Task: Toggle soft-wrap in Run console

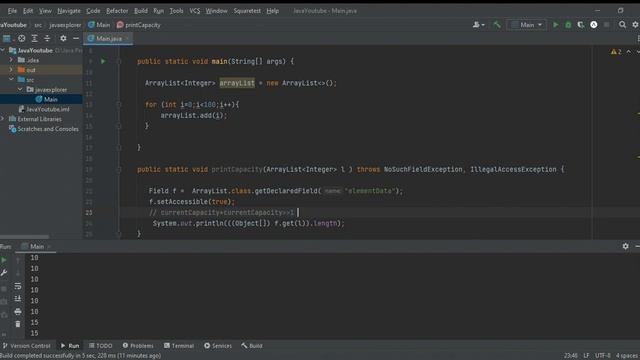Action: click(x=18, y=287)
